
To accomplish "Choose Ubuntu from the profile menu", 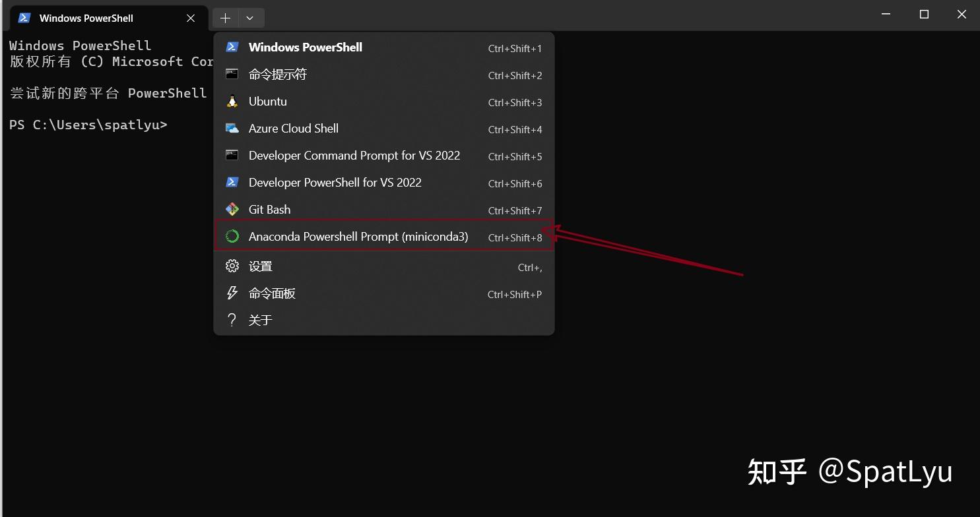I will 267,101.
